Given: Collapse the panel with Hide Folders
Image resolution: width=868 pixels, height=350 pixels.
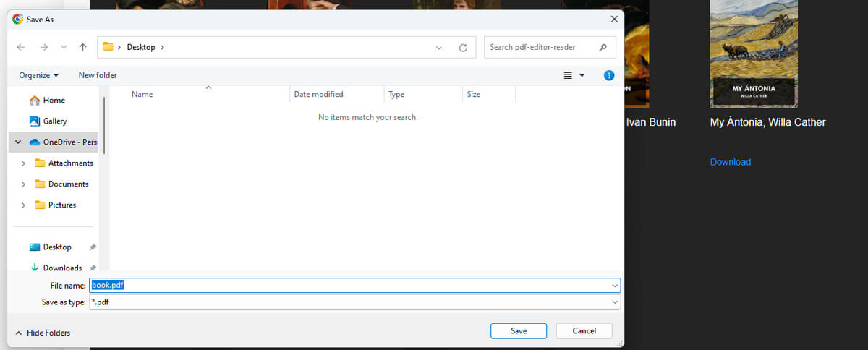Looking at the screenshot, I should click(x=43, y=333).
